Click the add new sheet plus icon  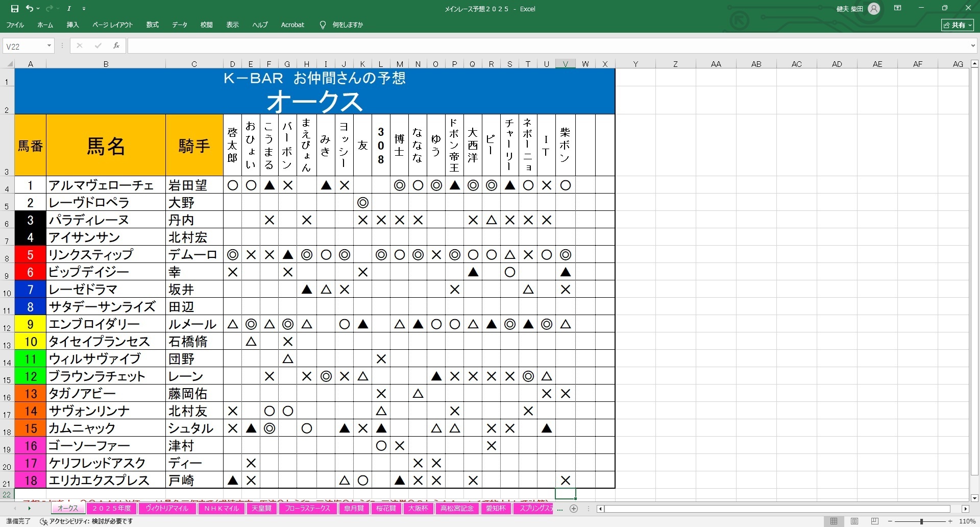point(574,509)
